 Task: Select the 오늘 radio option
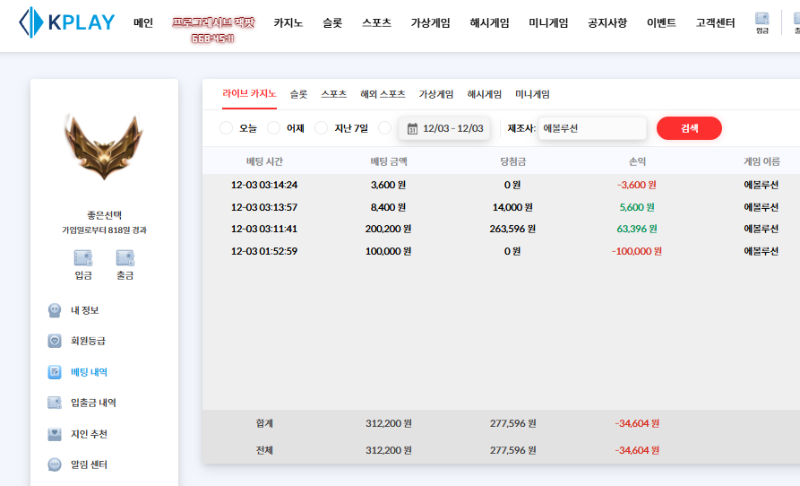[226, 128]
